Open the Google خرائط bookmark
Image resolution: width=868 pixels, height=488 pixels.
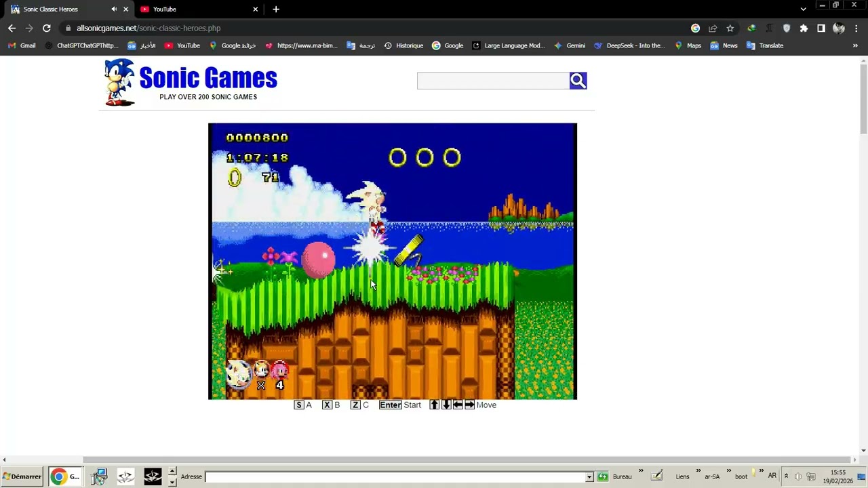(233, 45)
